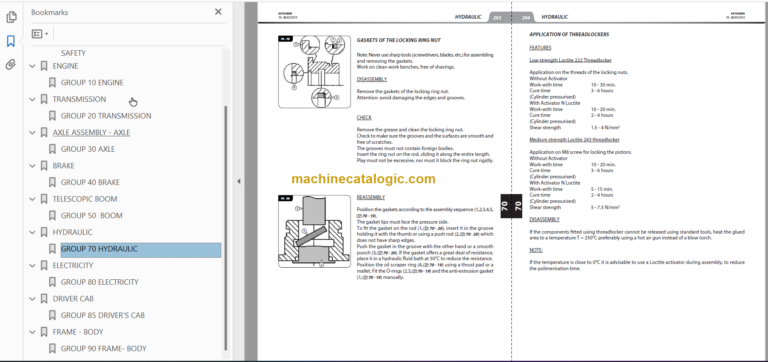Screen dimensions: 768x362
Task: Collapse the DRIVER CAB bookmark group
Action: coord(33,299)
